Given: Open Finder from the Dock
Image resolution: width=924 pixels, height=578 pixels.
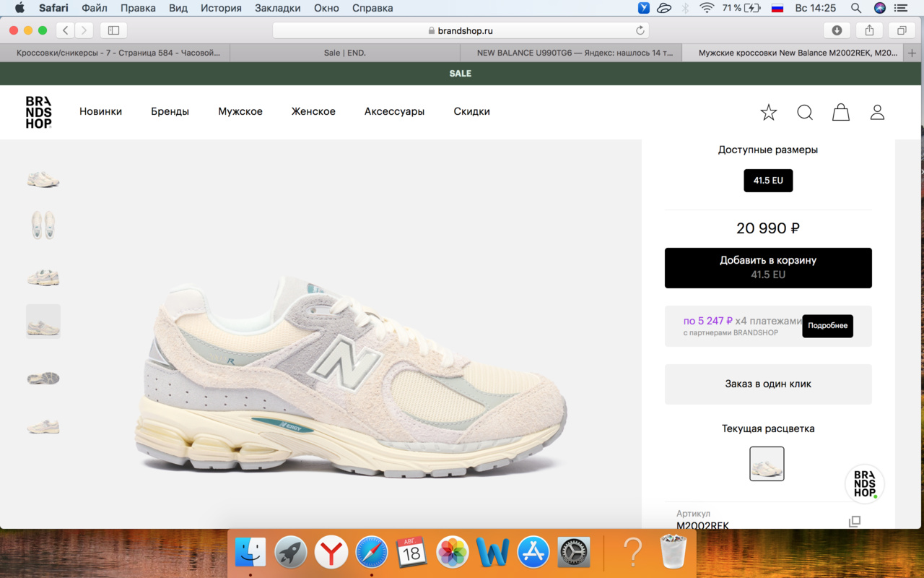Looking at the screenshot, I should point(251,553).
